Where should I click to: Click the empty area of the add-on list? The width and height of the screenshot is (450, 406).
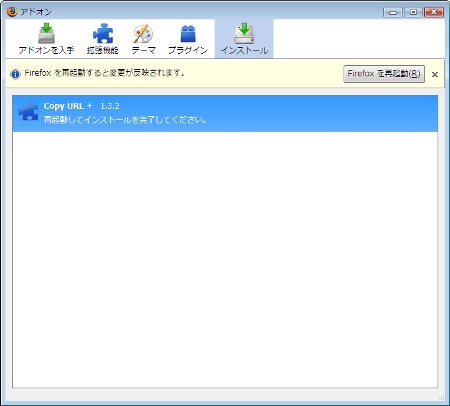click(x=225, y=259)
